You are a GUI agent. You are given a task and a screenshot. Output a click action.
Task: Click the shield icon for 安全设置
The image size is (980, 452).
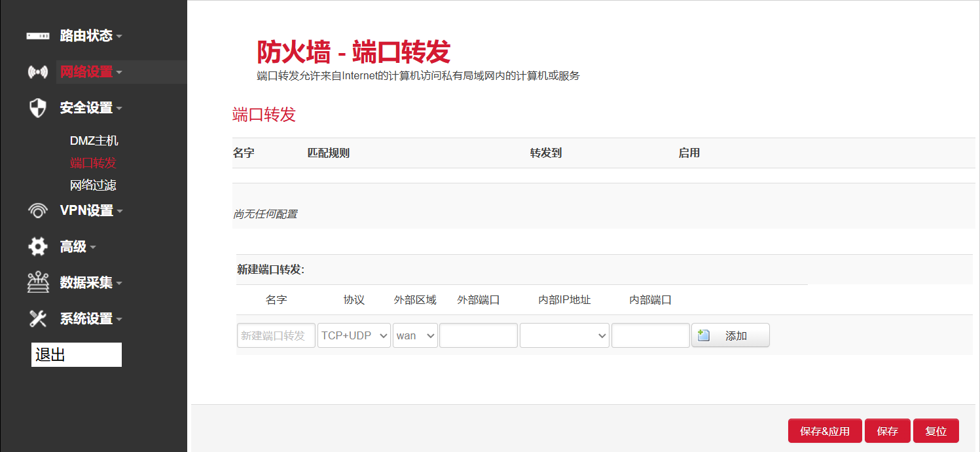click(x=37, y=107)
